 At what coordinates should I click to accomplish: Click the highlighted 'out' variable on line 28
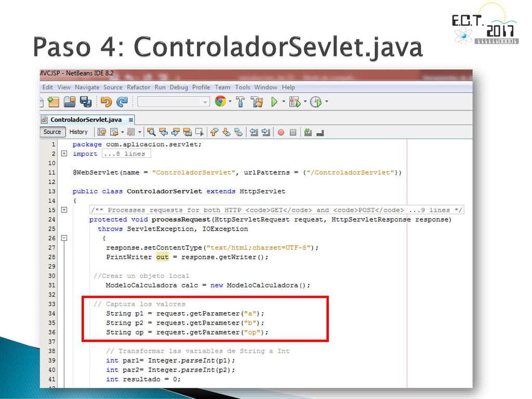162,257
